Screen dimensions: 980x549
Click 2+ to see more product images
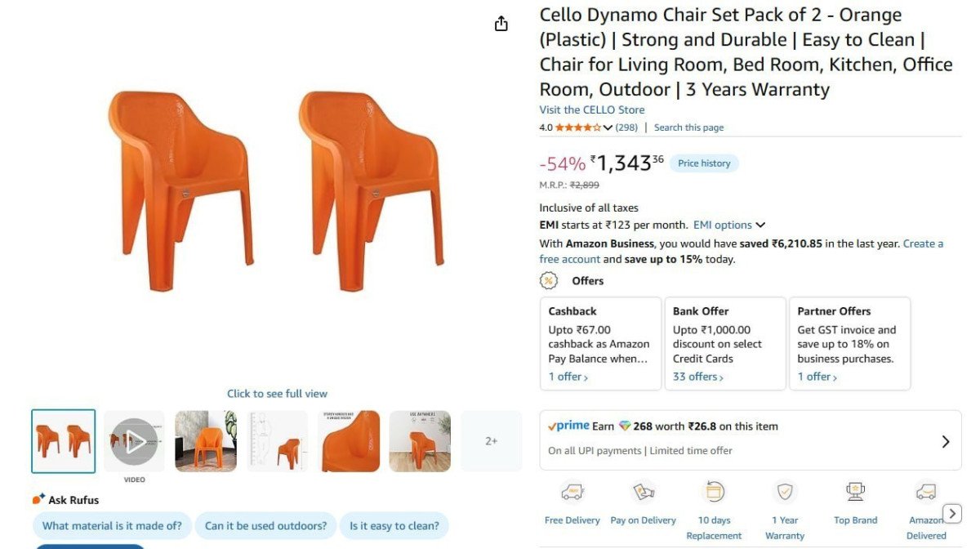click(491, 440)
